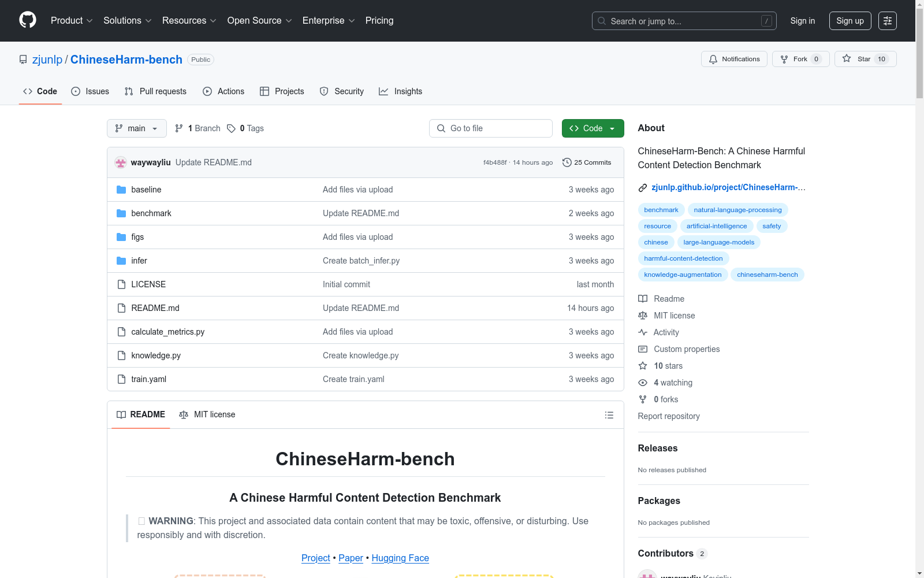Open the global navigation icon beside Sign up

[x=888, y=21]
